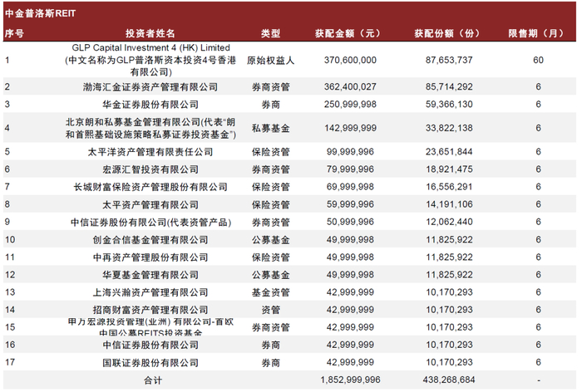Click investor 招商财富资产管理有限公司
582x392 pixels.
click(150, 310)
